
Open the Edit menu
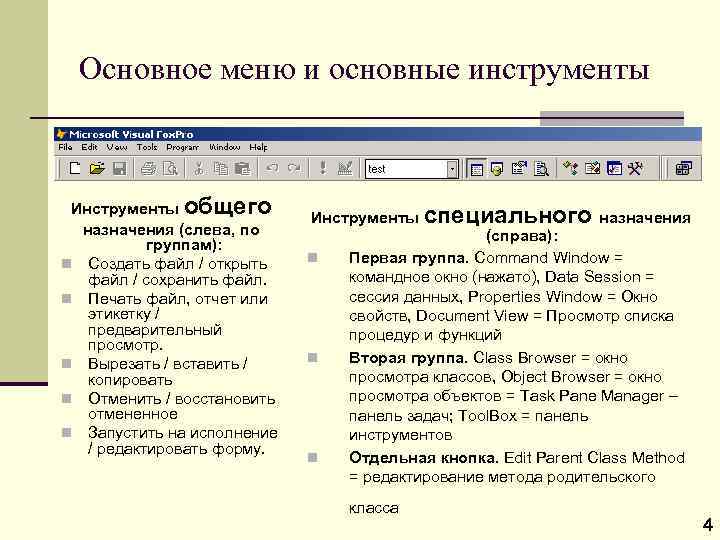pos(89,147)
